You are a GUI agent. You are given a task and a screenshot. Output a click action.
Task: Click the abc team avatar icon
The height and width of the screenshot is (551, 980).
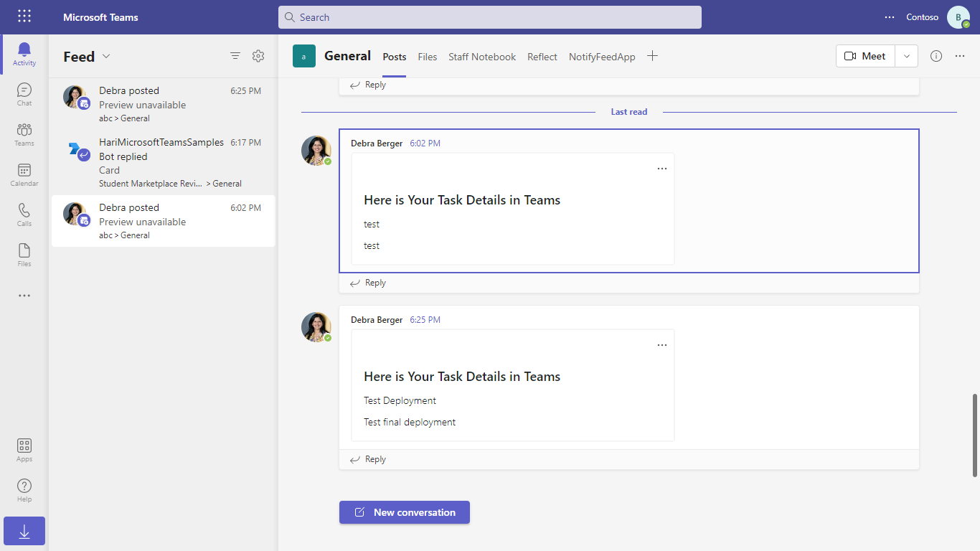click(x=304, y=56)
